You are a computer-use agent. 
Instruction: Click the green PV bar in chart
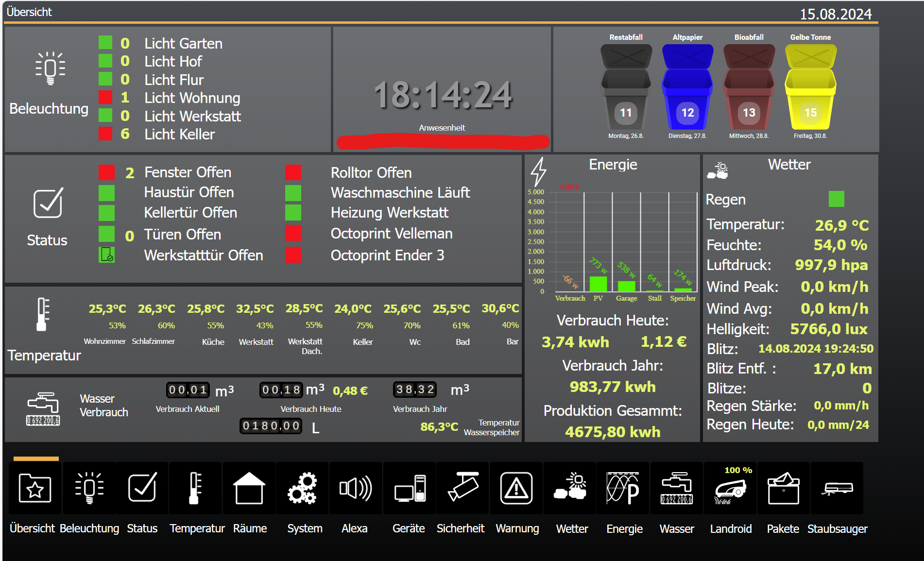coord(598,284)
